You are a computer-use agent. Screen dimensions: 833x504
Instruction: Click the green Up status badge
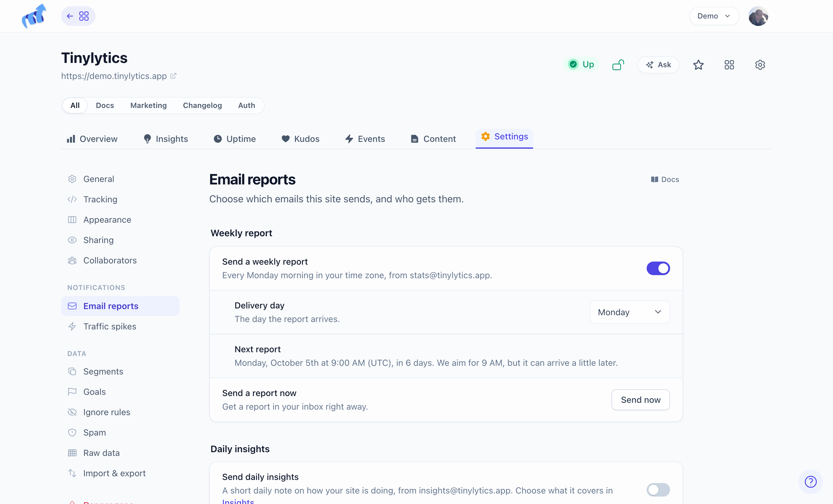(581, 64)
